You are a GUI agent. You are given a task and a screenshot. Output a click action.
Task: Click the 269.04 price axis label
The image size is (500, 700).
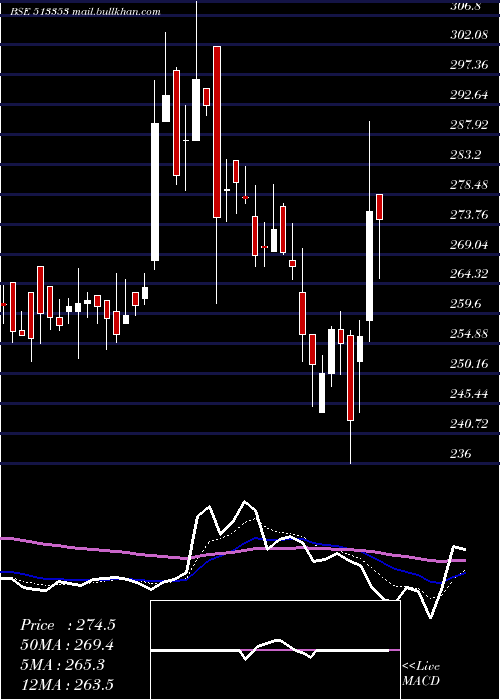[x=469, y=245]
